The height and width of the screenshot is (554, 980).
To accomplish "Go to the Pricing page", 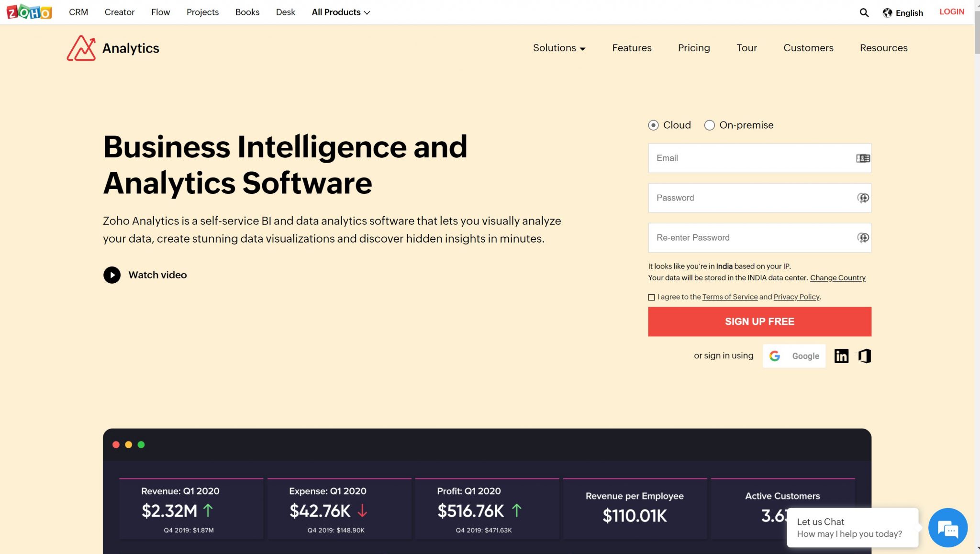I will 694,48.
